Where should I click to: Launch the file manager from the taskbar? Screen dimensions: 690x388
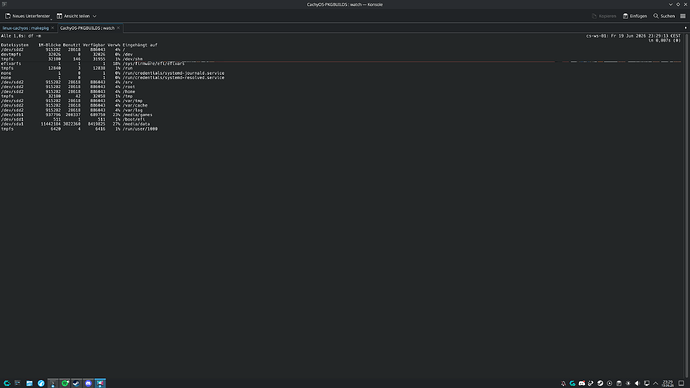[29, 383]
